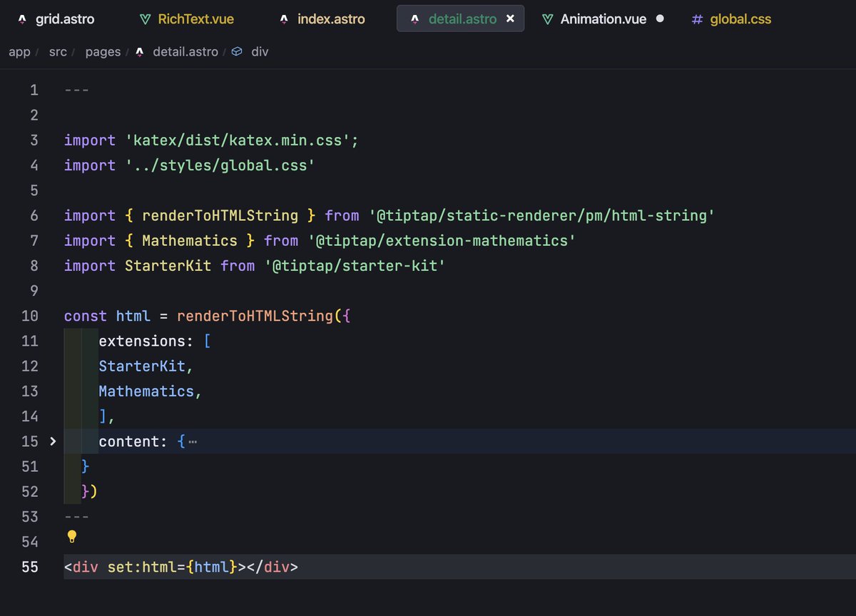Click the closing --- fence on line 53

[x=76, y=516]
